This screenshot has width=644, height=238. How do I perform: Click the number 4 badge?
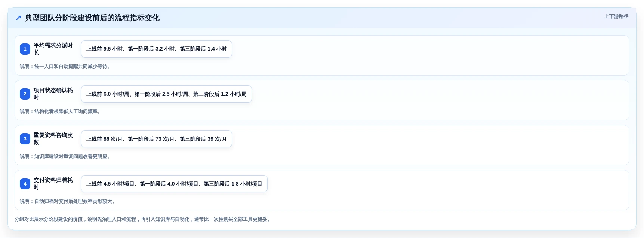pos(25,184)
